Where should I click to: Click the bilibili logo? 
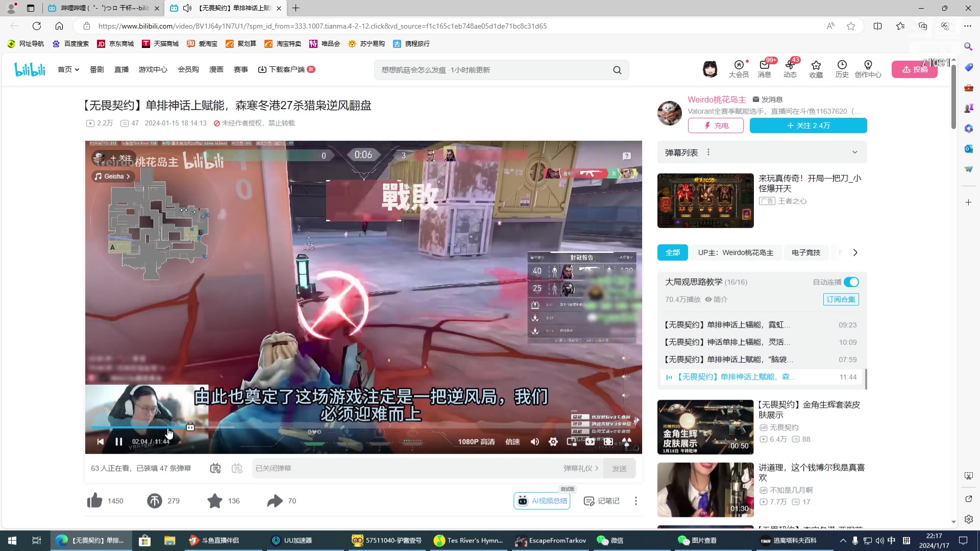click(30, 69)
